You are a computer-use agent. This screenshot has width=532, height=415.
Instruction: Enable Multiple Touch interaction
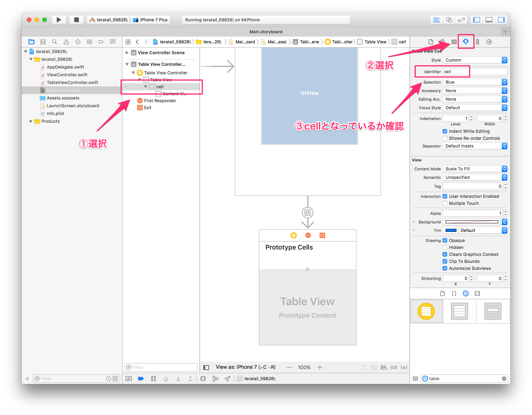pos(445,203)
